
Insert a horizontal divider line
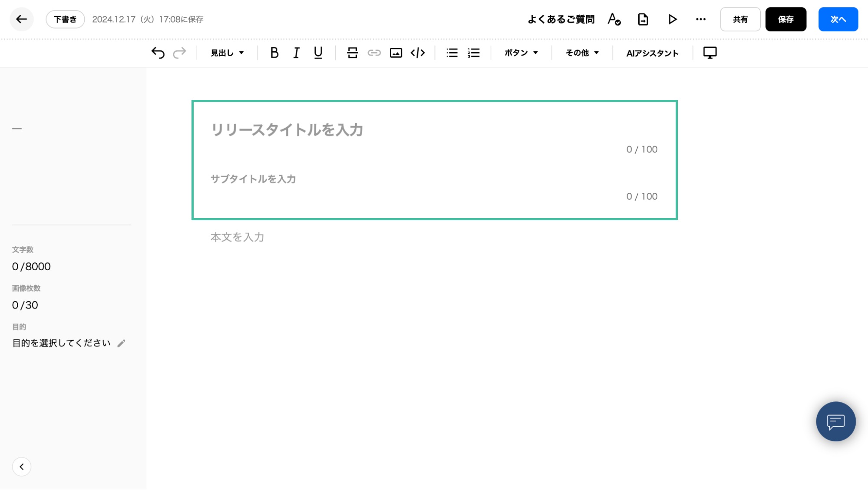point(352,53)
